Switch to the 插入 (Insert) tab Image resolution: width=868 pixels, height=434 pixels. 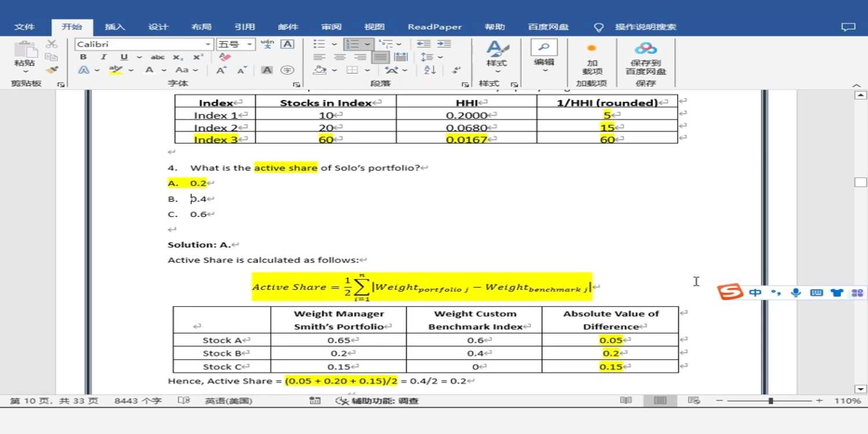coord(115,27)
